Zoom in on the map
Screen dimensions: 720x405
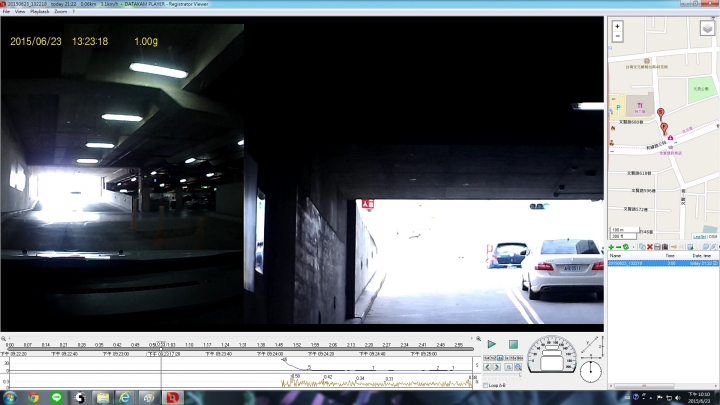(617, 26)
